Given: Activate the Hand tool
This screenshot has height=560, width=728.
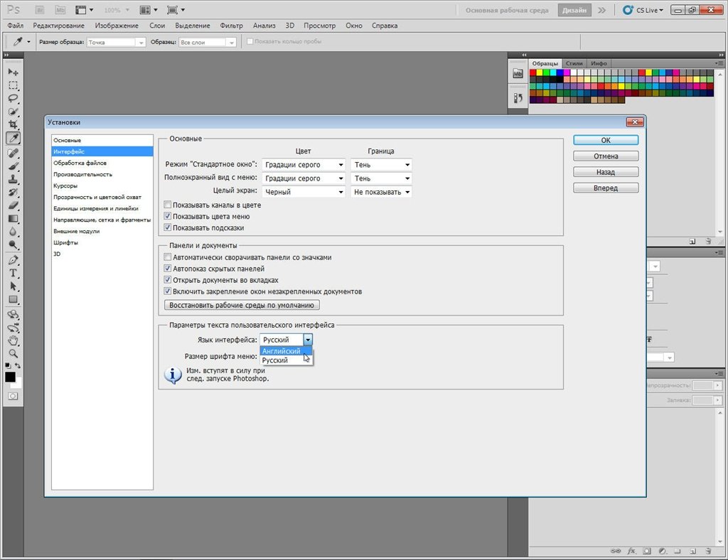Looking at the screenshot, I should point(13,340).
